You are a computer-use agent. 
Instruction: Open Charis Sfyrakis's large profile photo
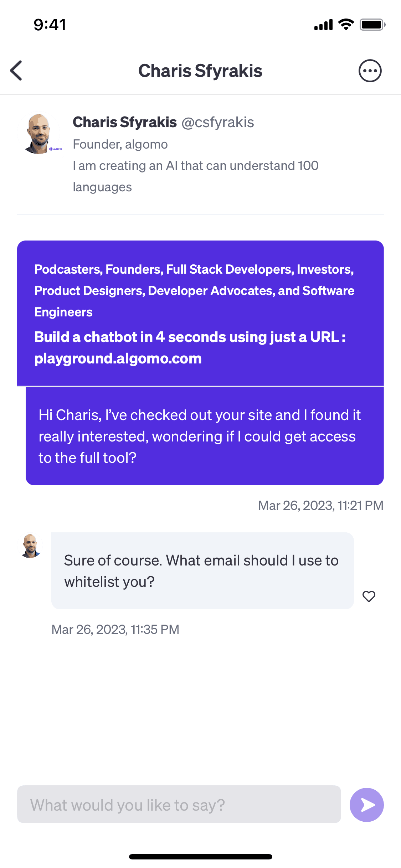(x=38, y=134)
